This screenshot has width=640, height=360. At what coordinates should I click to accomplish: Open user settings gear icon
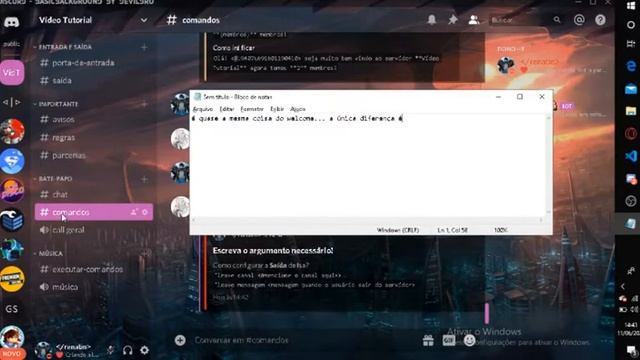[144, 350]
